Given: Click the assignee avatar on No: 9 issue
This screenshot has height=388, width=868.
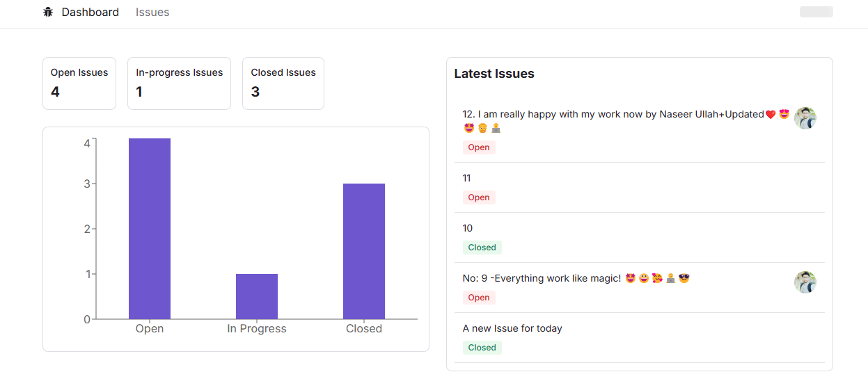Looking at the screenshot, I should [x=805, y=282].
